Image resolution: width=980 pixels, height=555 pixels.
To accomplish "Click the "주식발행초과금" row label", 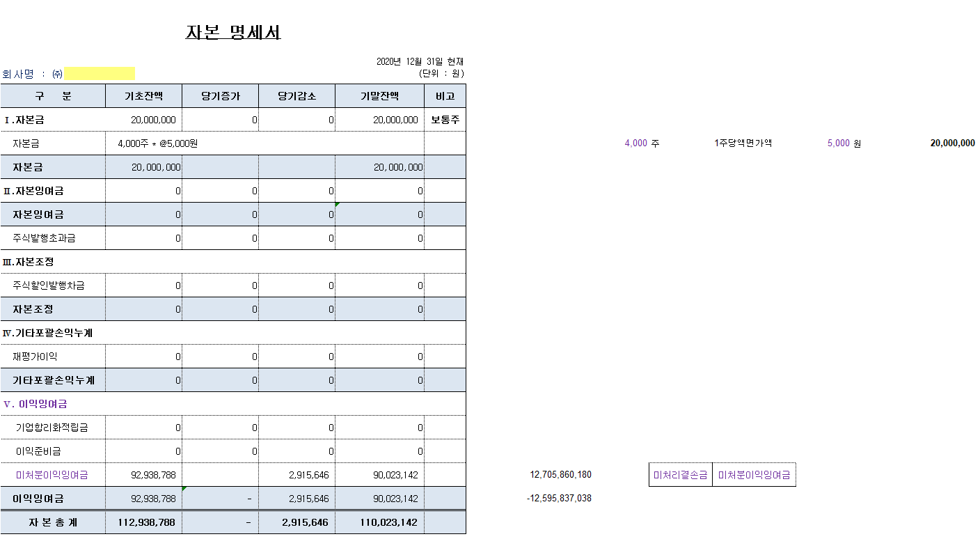I will [x=45, y=238].
